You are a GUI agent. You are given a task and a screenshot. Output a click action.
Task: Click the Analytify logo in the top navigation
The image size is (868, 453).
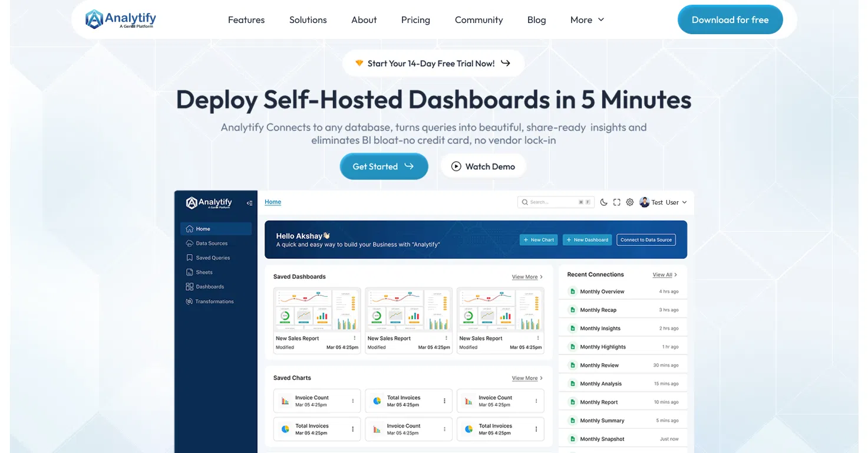pyautogui.click(x=120, y=19)
